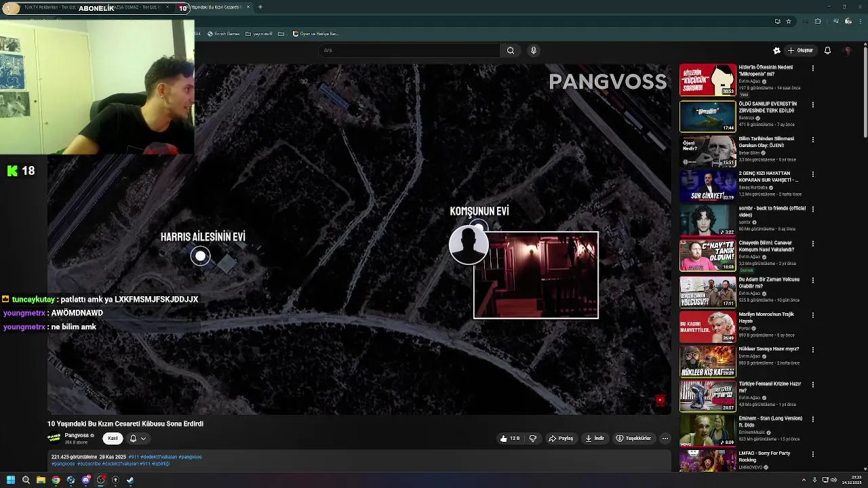Open the Everest'in Zirvesinde Terk Edildi thumbnail
The image size is (868, 488).
[707, 116]
